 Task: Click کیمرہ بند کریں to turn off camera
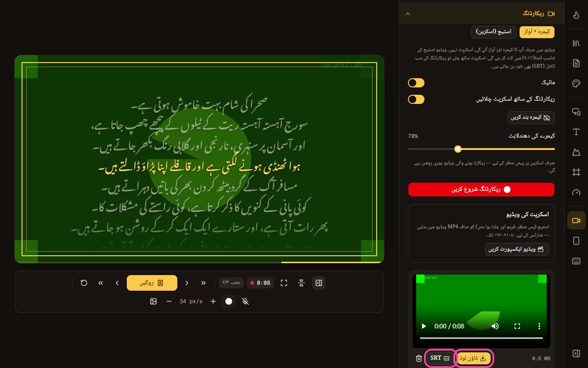tap(531, 118)
